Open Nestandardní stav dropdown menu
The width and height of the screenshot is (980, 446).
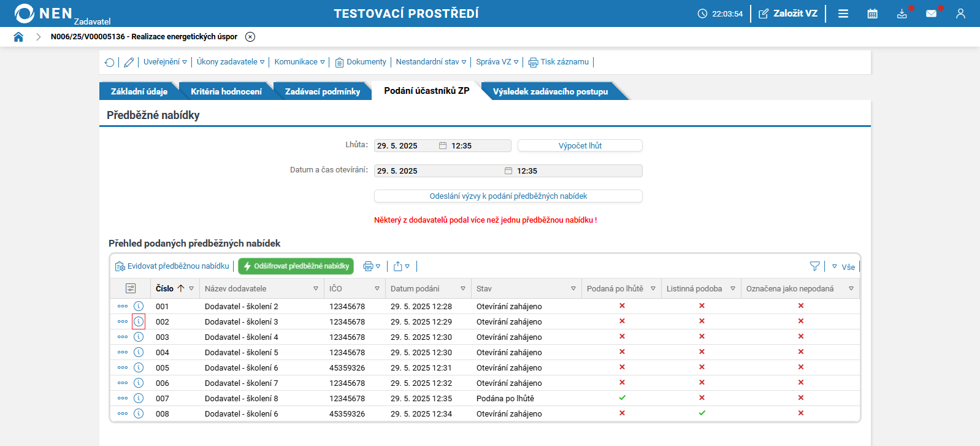(431, 62)
